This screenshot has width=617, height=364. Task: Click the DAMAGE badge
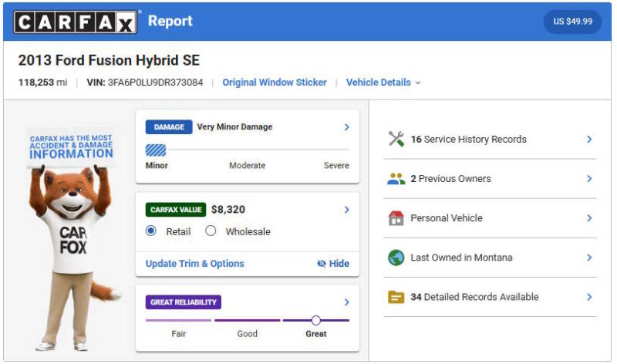click(169, 127)
